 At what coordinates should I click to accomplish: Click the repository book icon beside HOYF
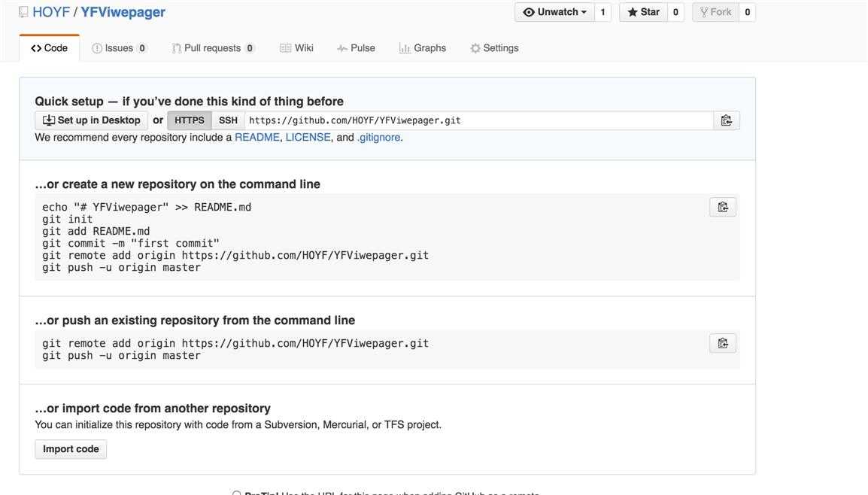click(x=23, y=12)
